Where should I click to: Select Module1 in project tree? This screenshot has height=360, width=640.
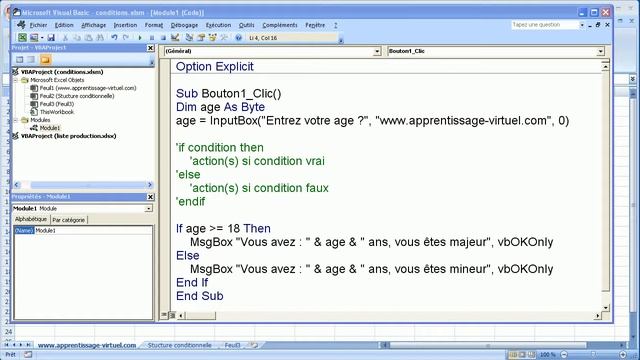click(x=50, y=128)
